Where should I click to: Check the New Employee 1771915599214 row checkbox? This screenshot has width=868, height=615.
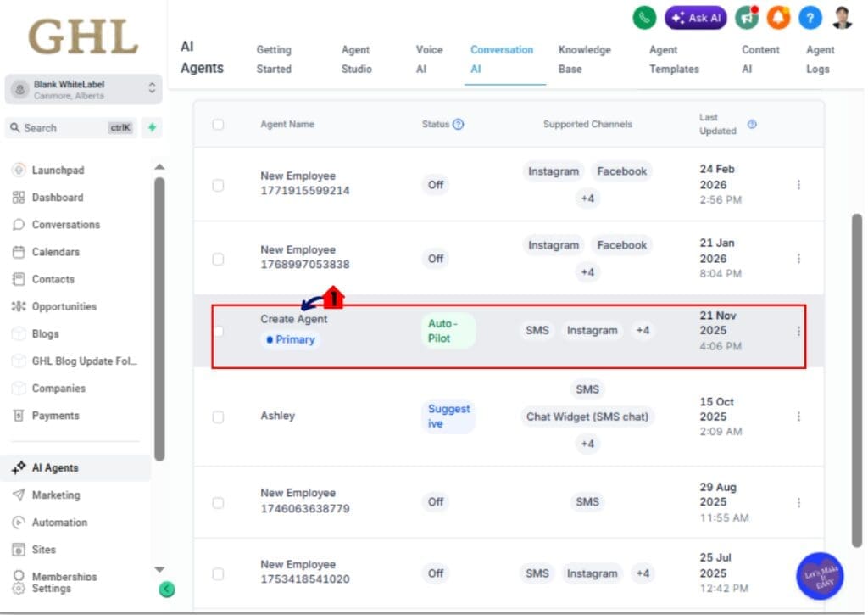218,184
